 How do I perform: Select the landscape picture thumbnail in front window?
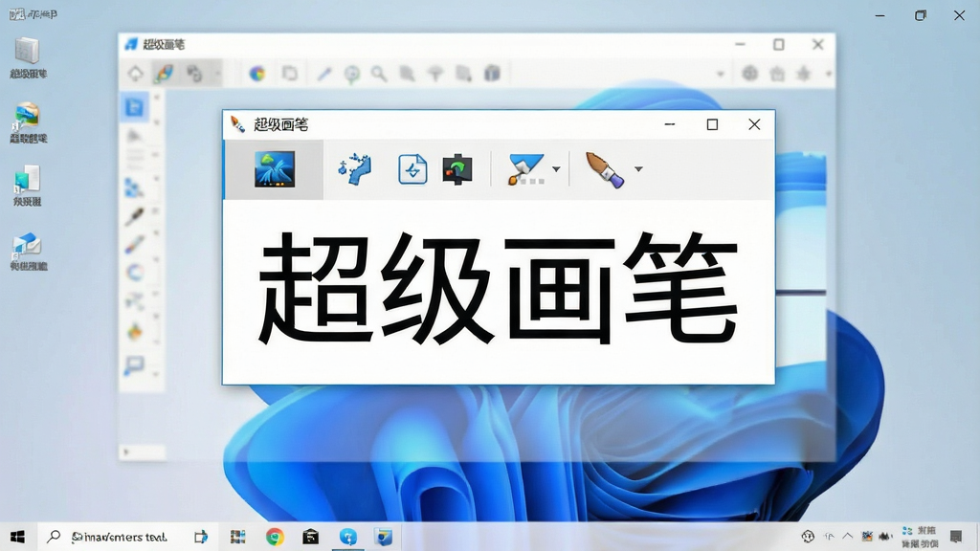[275, 169]
